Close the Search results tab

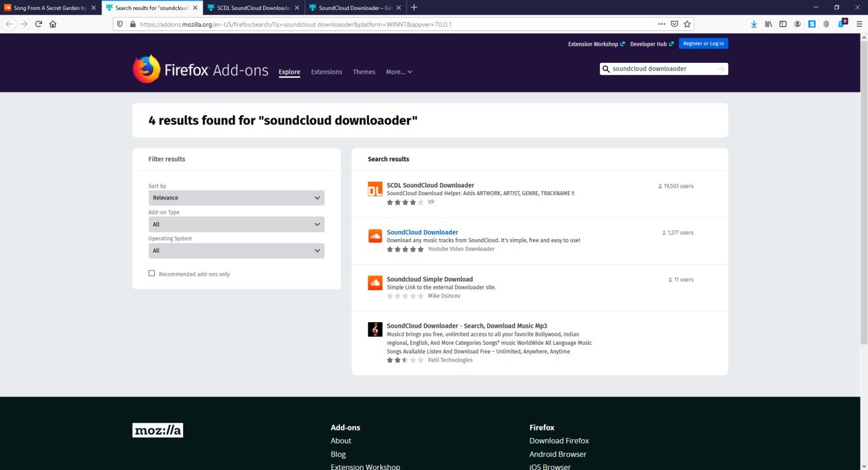pos(196,8)
